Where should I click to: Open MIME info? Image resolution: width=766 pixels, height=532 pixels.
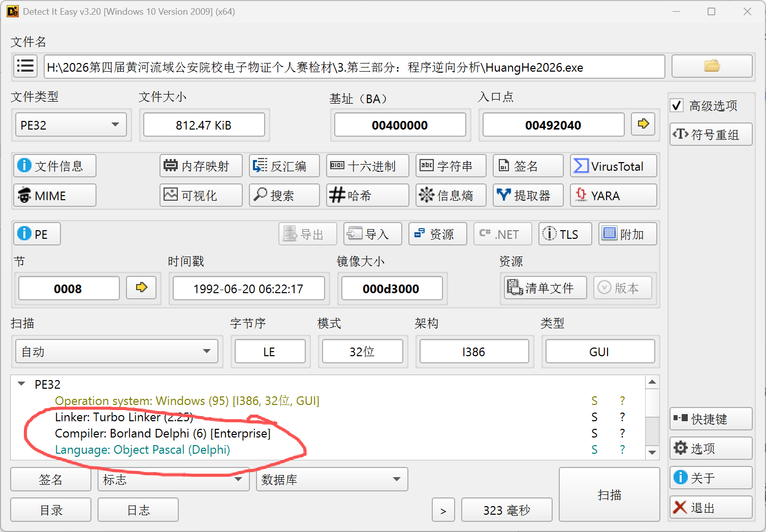point(55,195)
